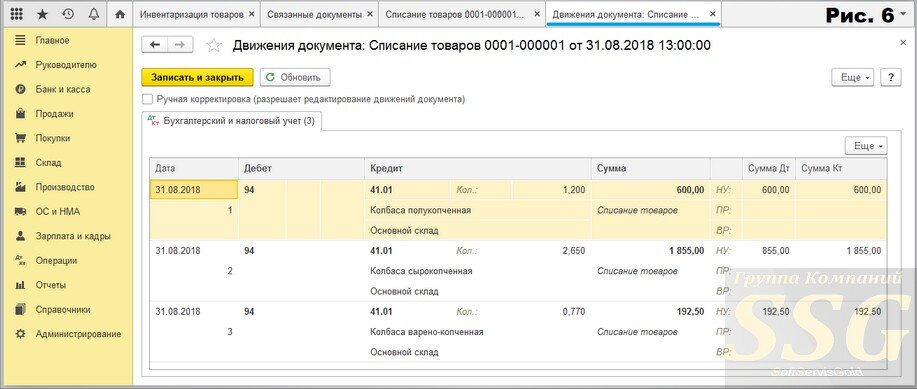
Task: Click the Сумма Кт column header
Action: tap(842, 168)
